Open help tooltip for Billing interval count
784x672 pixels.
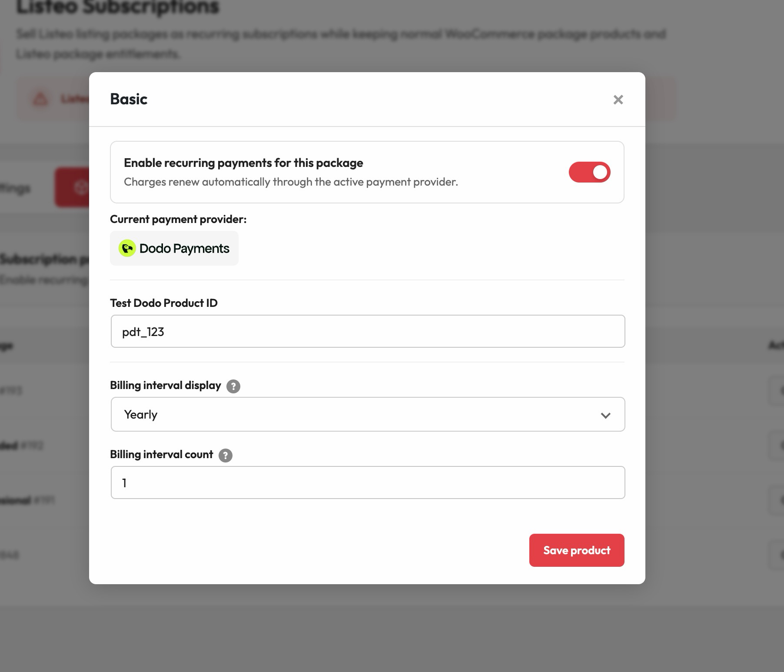(226, 456)
